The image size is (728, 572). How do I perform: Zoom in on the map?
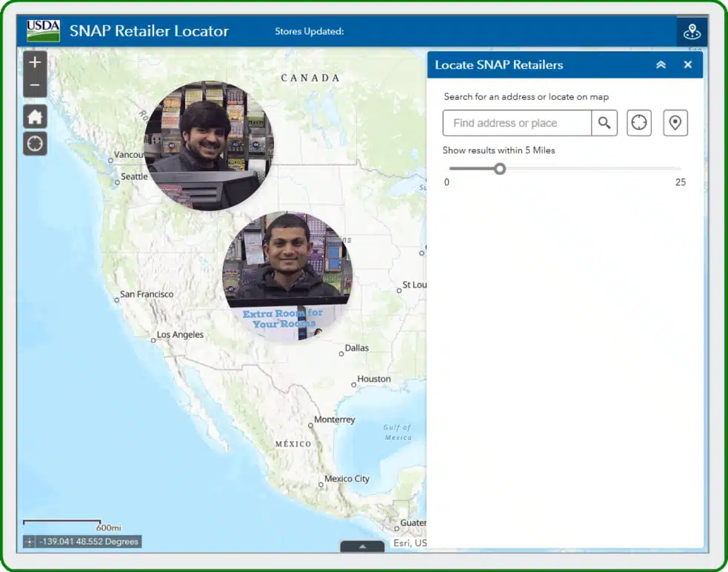35,63
